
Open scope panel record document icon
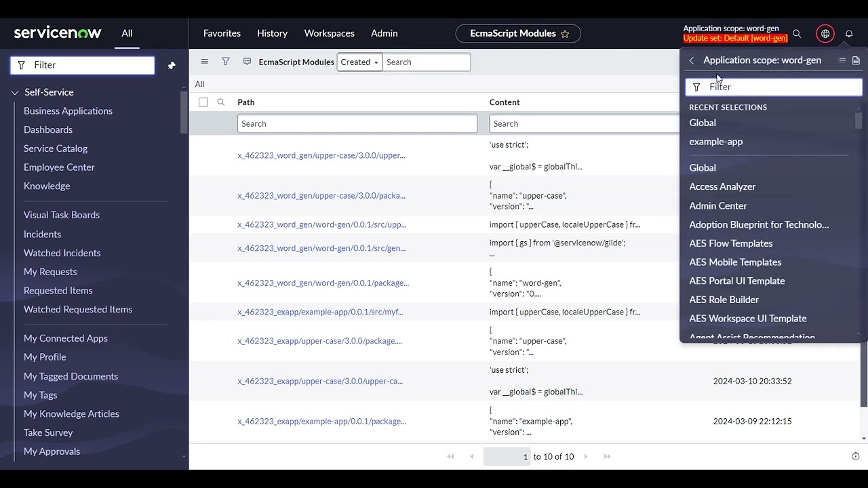coord(856,60)
